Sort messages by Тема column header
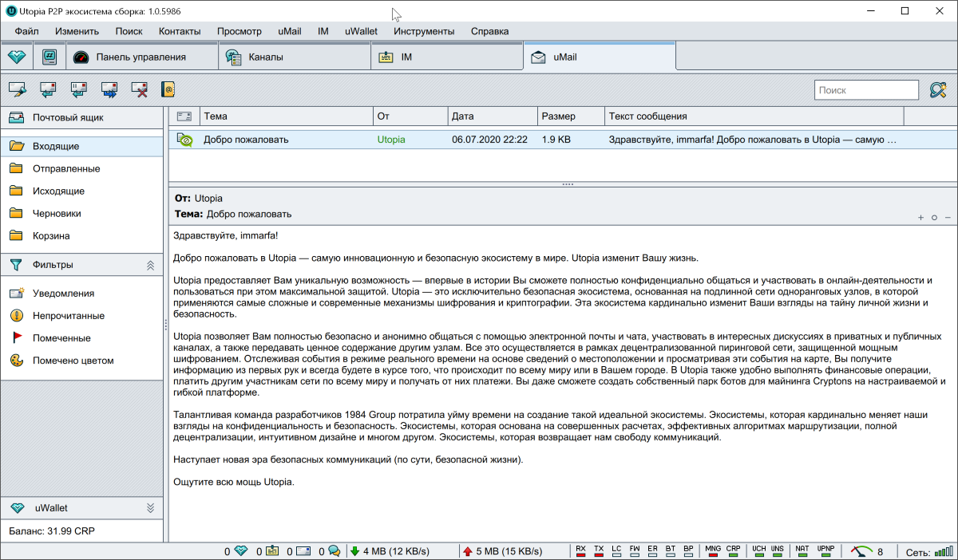Viewport: 958px width, 560px height. (x=287, y=116)
